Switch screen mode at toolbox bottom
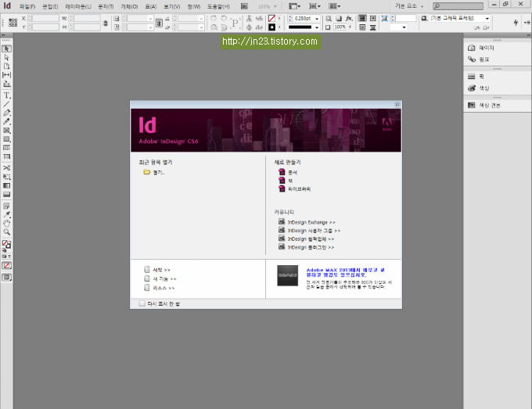The image size is (532, 409). (6, 278)
